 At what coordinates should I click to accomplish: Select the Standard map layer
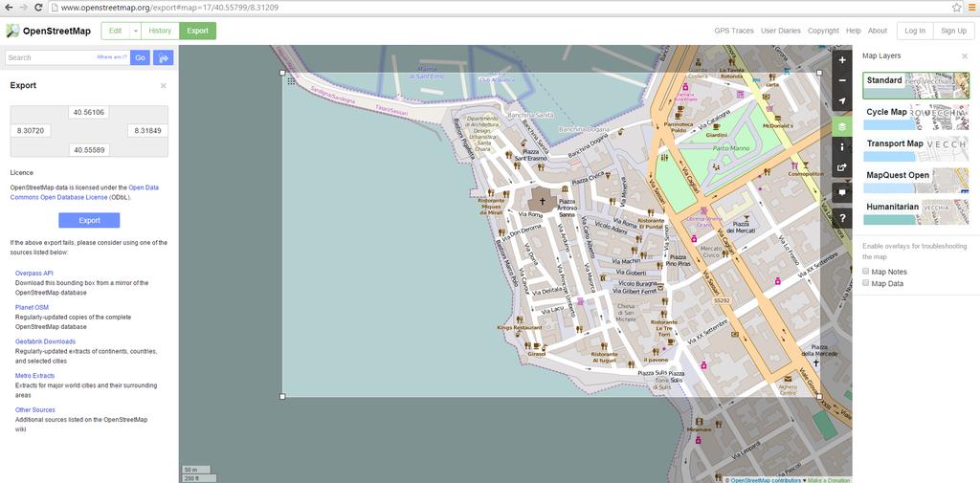click(x=916, y=86)
